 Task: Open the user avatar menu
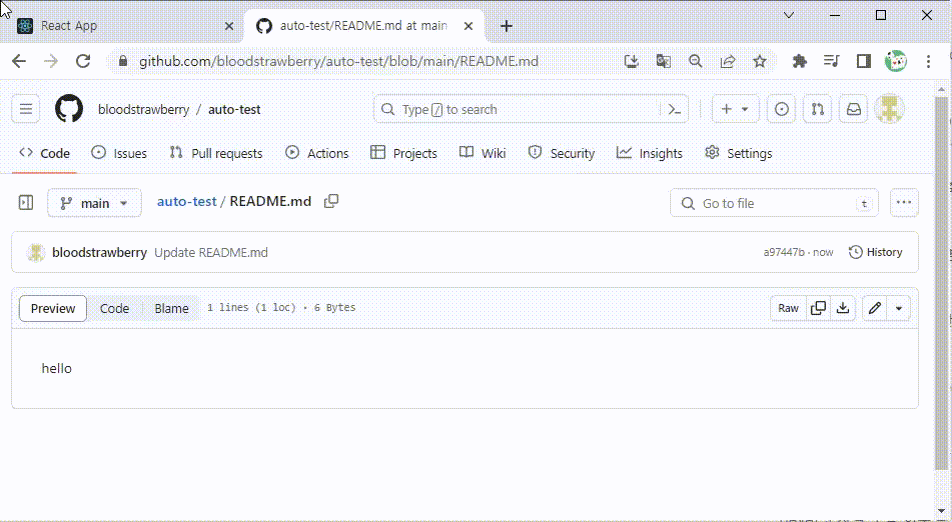pyautogui.click(x=889, y=109)
